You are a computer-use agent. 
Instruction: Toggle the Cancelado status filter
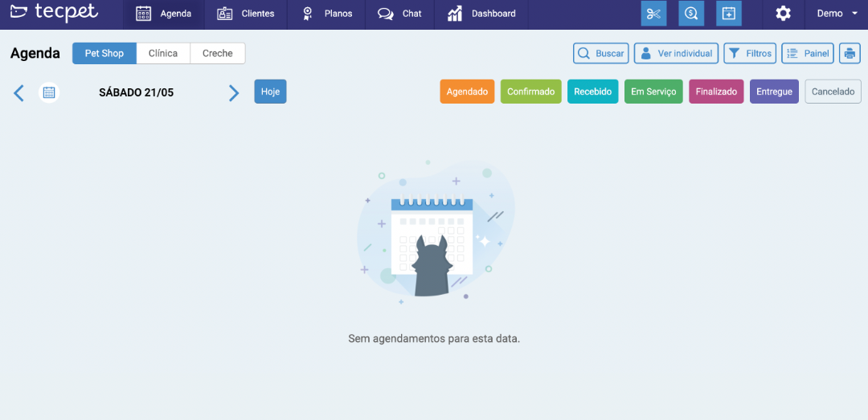[x=833, y=92]
